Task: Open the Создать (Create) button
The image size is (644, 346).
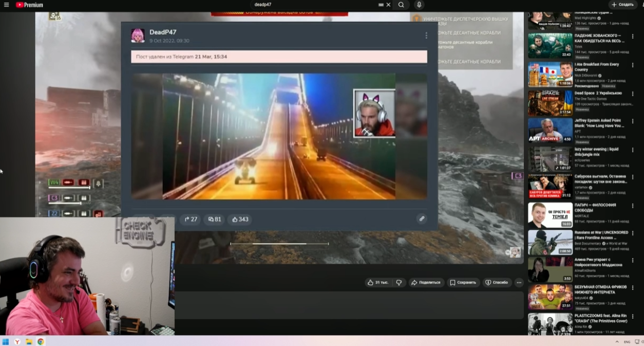Action: (622, 5)
